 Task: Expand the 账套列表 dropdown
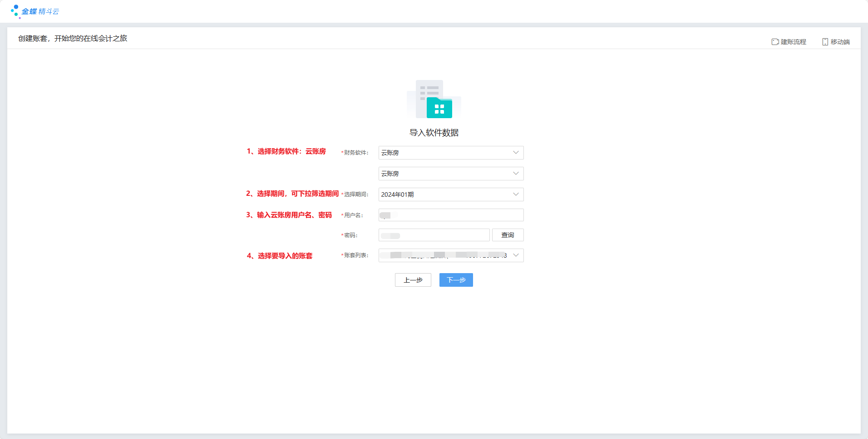[451, 255]
